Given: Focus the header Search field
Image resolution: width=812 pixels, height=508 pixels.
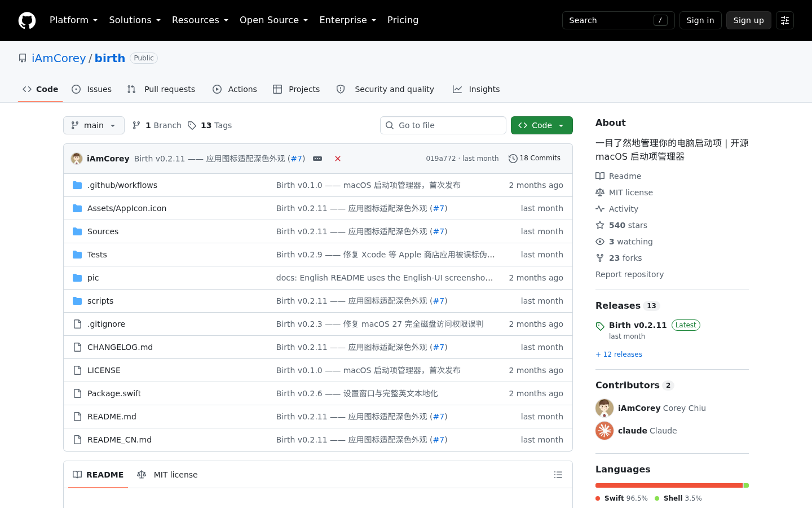Looking at the screenshot, I should point(619,20).
